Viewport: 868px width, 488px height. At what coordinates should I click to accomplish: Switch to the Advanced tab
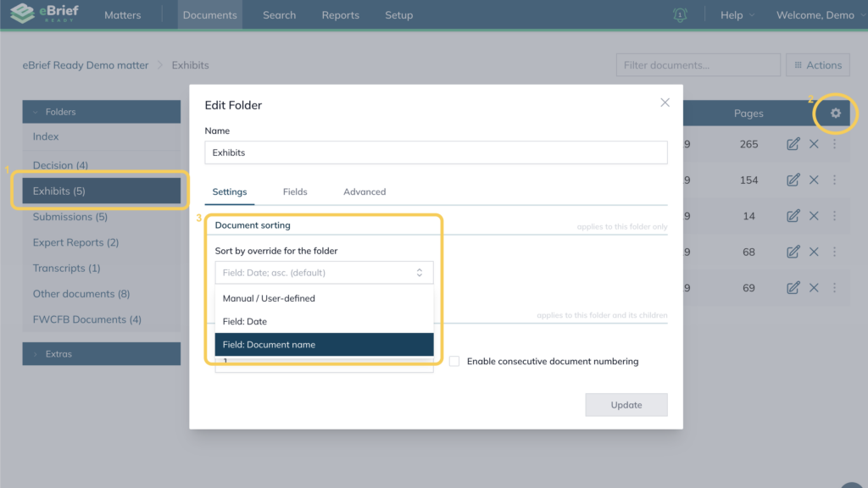pyautogui.click(x=364, y=192)
